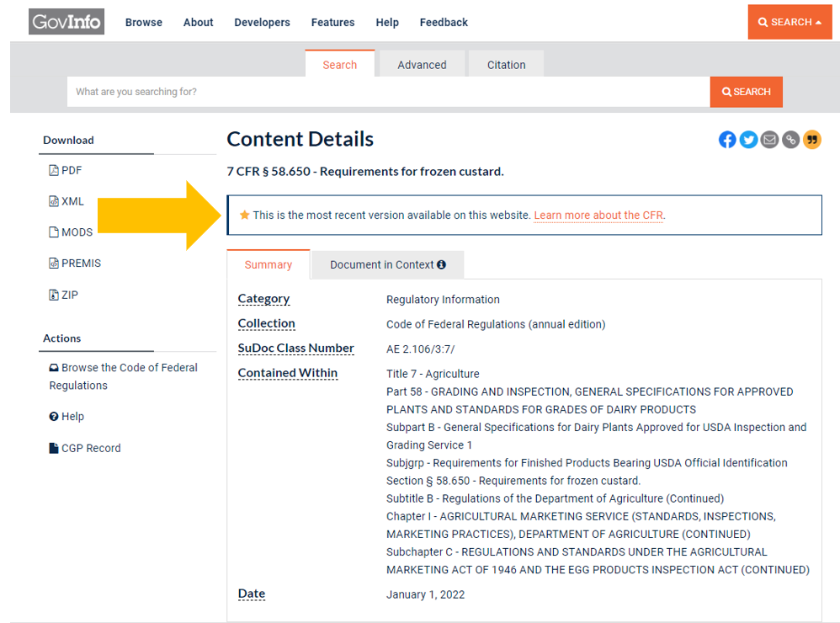Screen dimensions: 840x623
Task: Share the page on Facebook
Action: click(727, 140)
